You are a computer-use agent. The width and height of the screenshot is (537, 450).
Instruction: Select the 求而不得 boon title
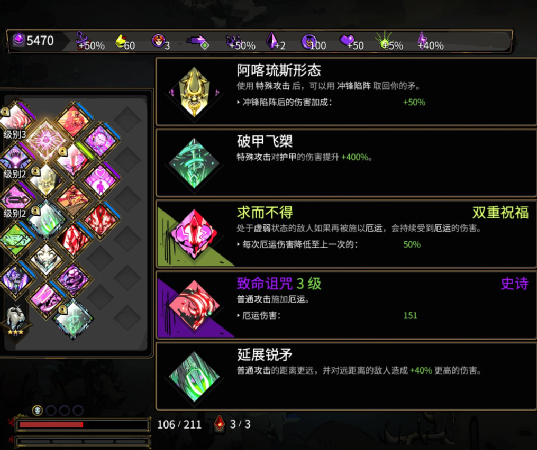coord(265,212)
